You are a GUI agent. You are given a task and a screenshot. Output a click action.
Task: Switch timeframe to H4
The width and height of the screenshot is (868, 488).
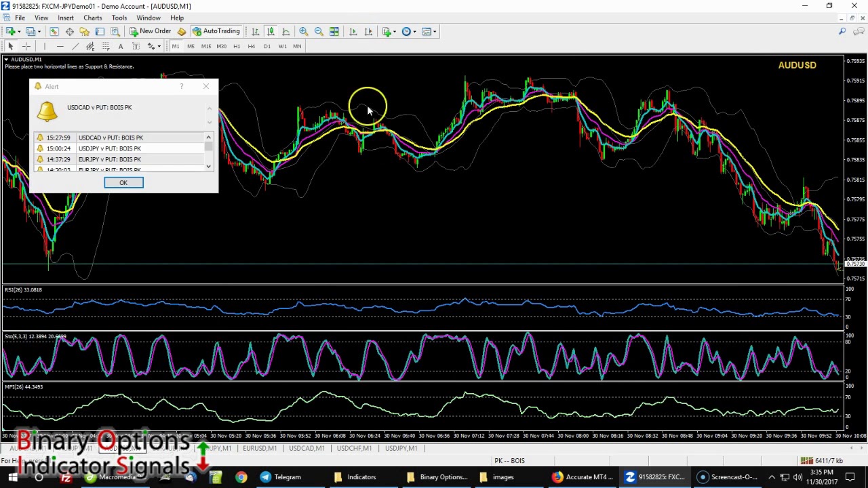point(252,46)
